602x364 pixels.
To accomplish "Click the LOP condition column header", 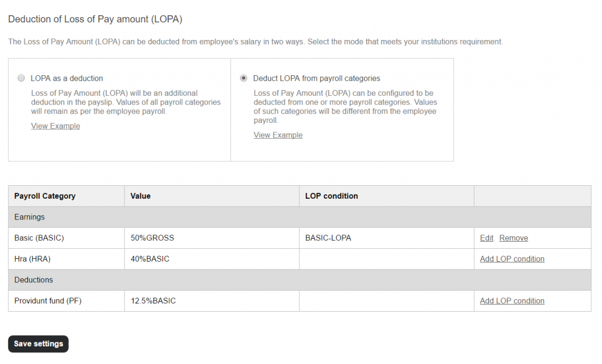I will click(x=332, y=196).
